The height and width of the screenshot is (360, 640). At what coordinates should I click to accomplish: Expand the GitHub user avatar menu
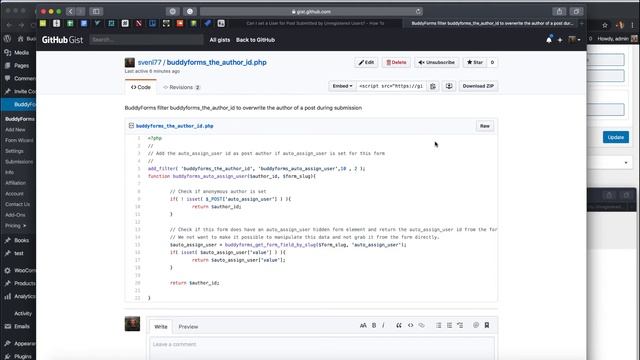coord(574,40)
